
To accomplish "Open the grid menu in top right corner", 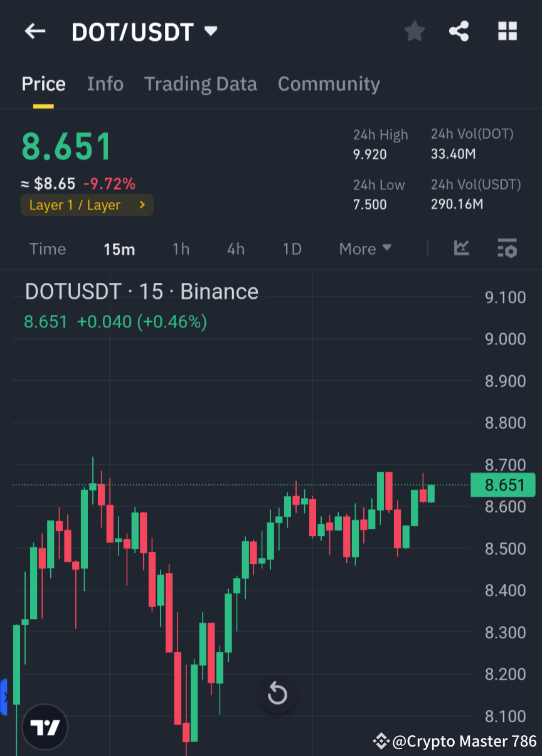I will (x=507, y=31).
